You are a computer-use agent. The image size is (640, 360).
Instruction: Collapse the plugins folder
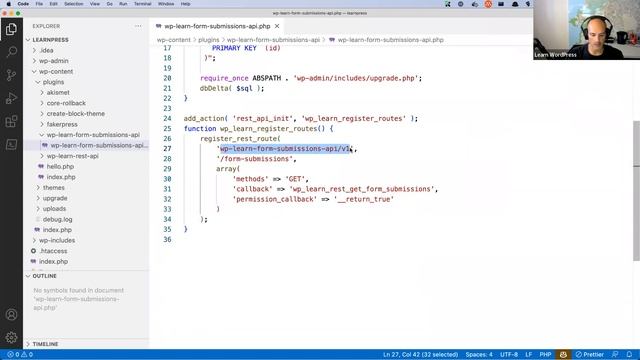(38, 82)
